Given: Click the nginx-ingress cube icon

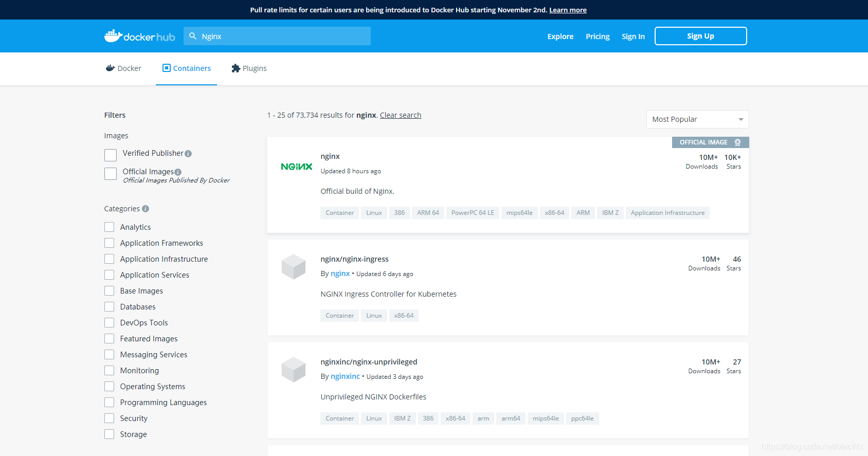Looking at the screenshot, I should coord(294,267).
